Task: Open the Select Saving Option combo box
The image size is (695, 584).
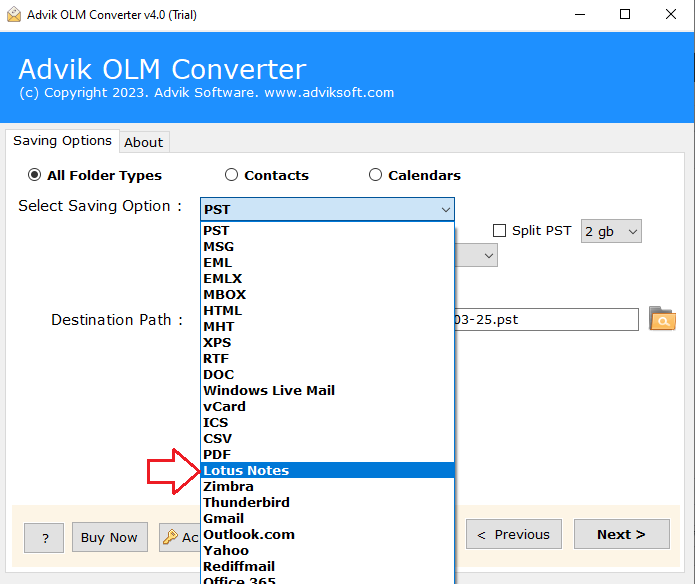Action: pos(327,209)
